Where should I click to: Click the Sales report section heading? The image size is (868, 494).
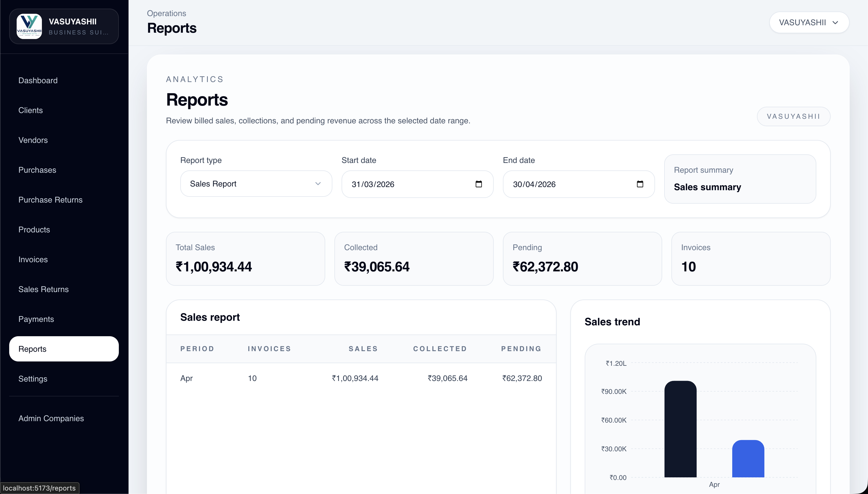click(210, 317)
